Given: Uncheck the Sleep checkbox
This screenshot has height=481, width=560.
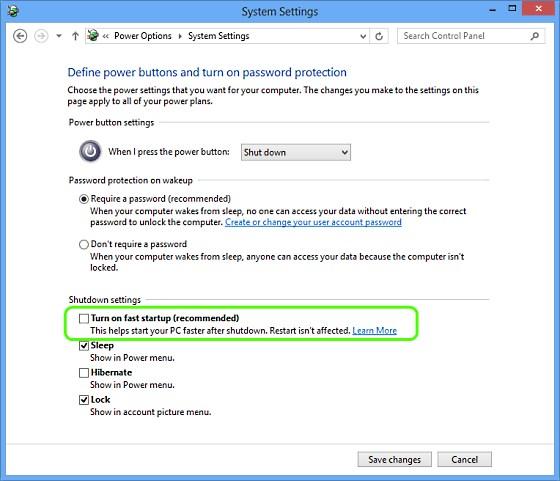Looking at the screenshot, I should (x=84, y=346).
